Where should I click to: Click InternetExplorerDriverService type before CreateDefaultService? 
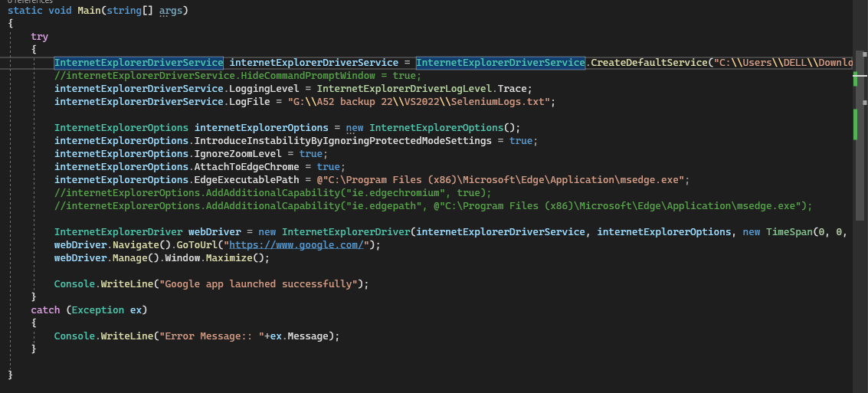pyautogui.click(x=500, y=63)
